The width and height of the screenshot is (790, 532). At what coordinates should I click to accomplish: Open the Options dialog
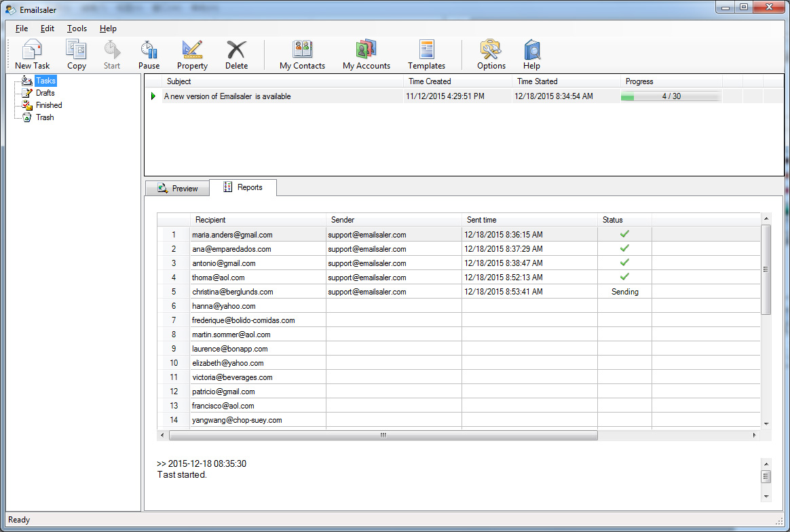[x=491, y=54]
